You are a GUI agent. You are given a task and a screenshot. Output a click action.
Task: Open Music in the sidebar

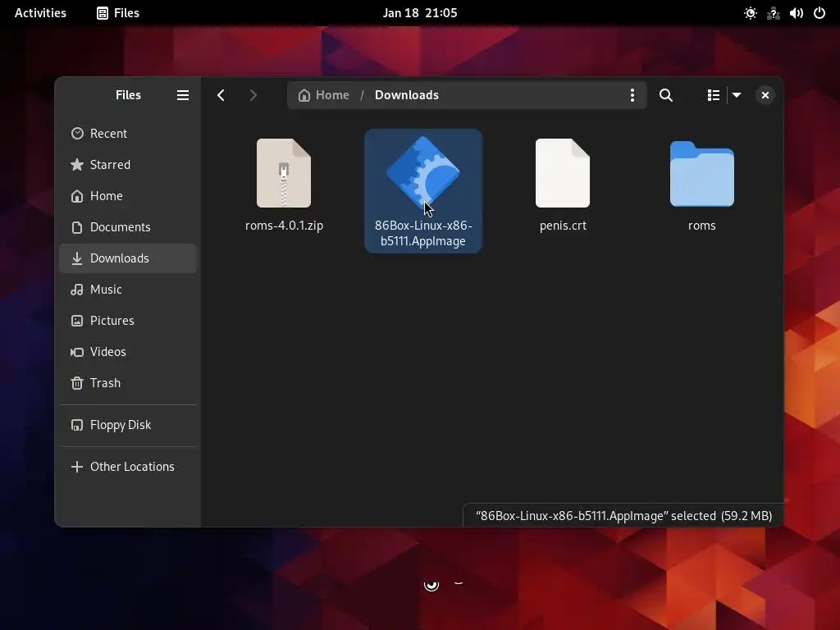[x=128, y=290]
